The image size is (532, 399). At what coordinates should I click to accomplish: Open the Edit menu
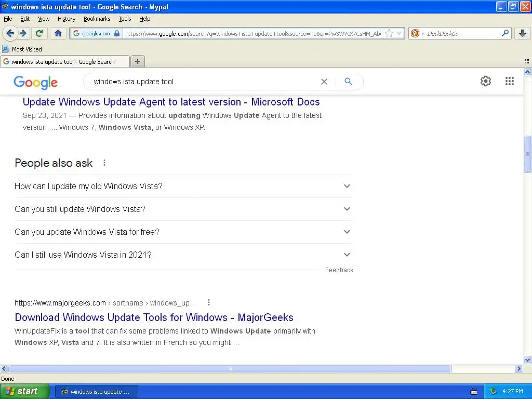[x=25, y=19]
